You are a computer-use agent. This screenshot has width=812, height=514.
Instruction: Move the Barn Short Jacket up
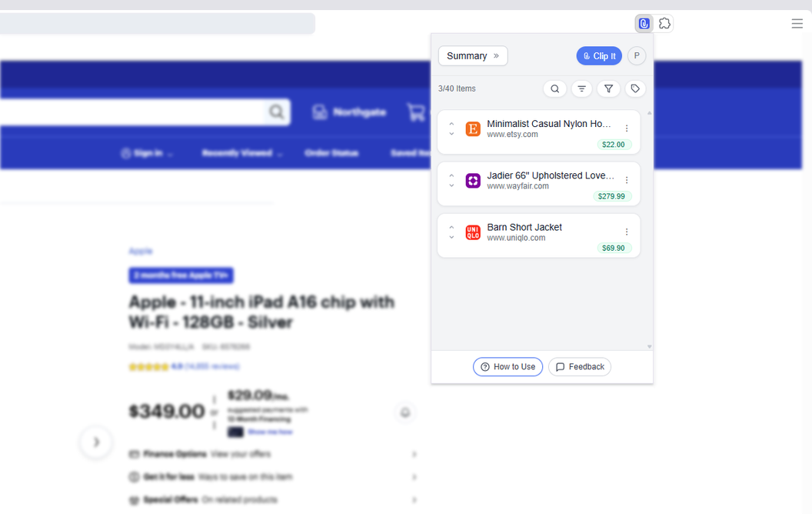[x=451, y=228]
